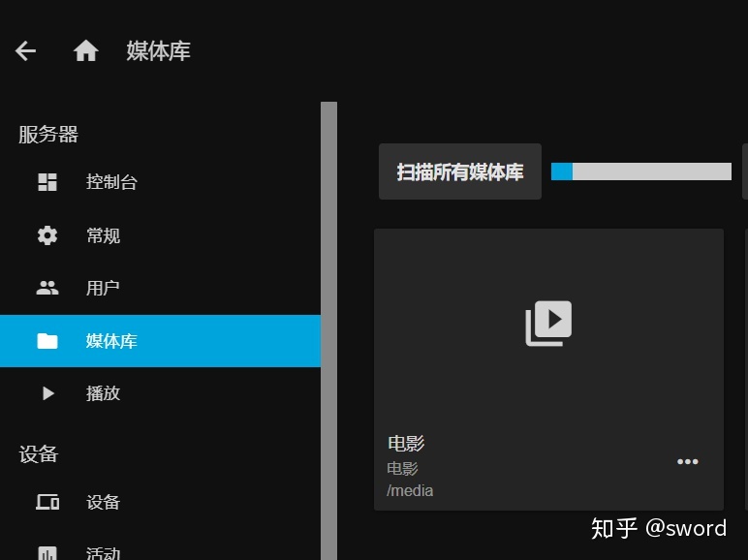Click the grey 电影 type label on card
This screenshot has height=560, width=748.
[402, 468]
